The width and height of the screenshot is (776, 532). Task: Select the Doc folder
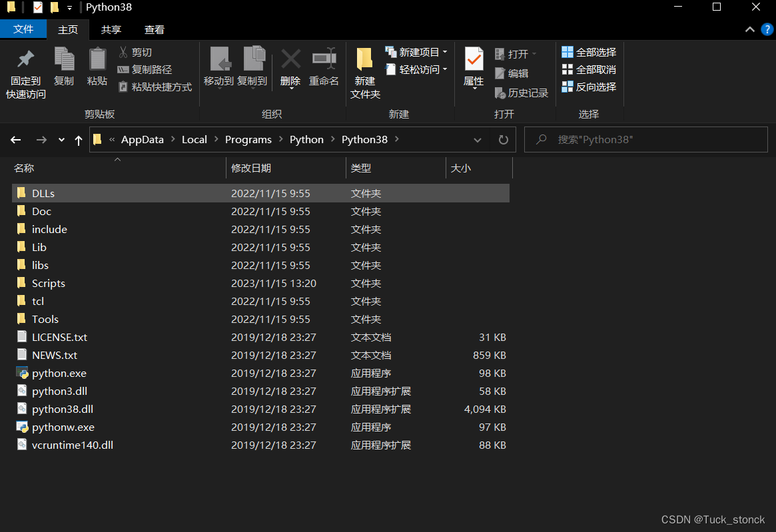click(260, 211)
